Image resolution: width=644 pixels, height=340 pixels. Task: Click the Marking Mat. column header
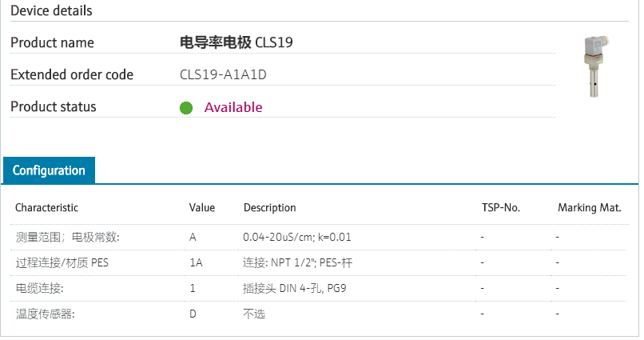(589, 208)
